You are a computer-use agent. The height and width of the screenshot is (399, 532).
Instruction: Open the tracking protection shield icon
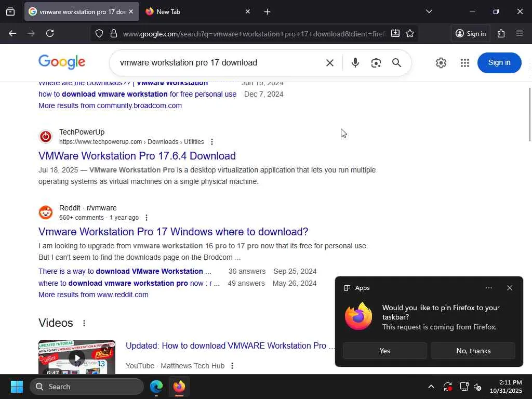[x=99, y=33]
